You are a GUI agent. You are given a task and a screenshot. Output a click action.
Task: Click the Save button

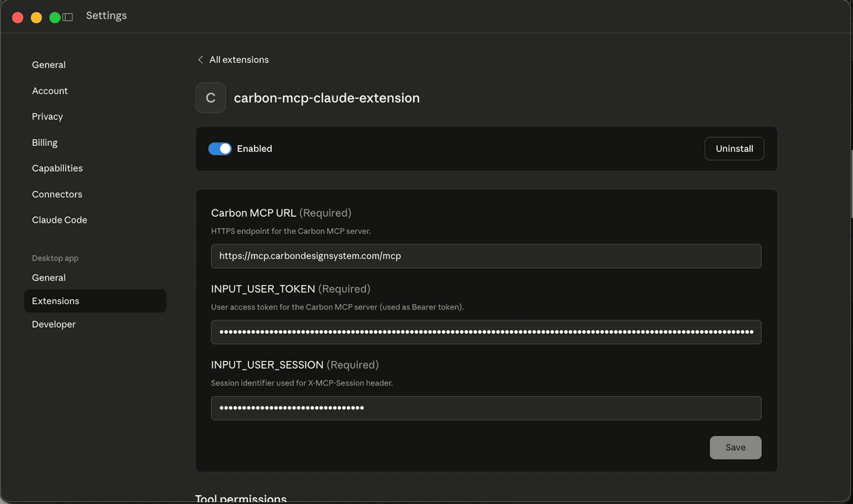click(735, 447)
